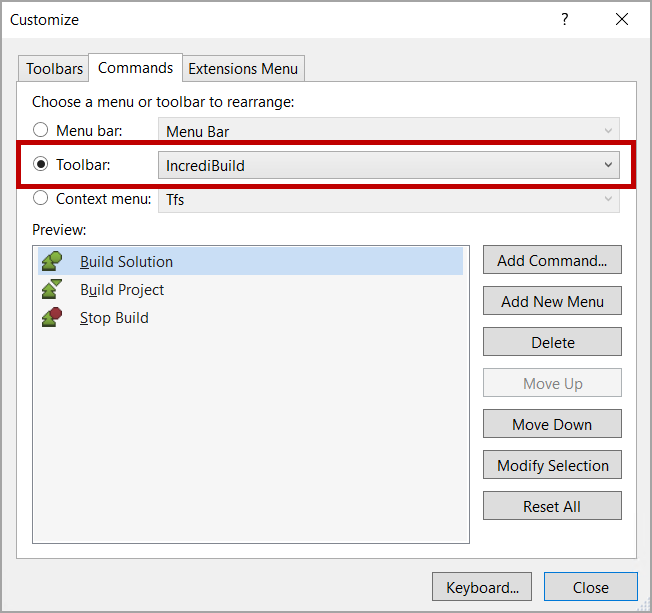The image size is (652, 613).
Task: Select the Context menu radio button
Action: pos(41,199)
